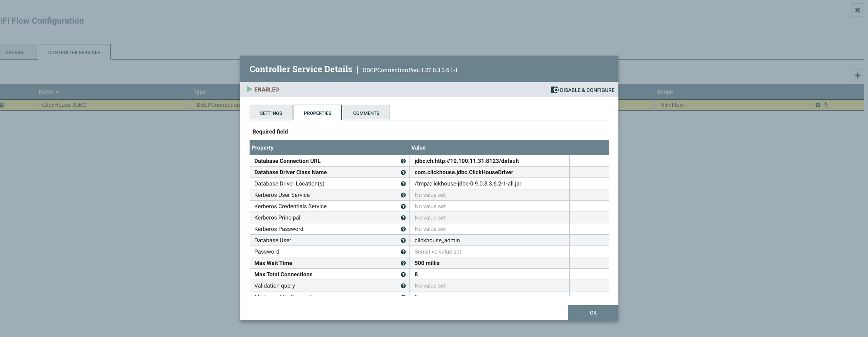Click the NiFi Flow scope cell
868x337 pixels.
672,105
